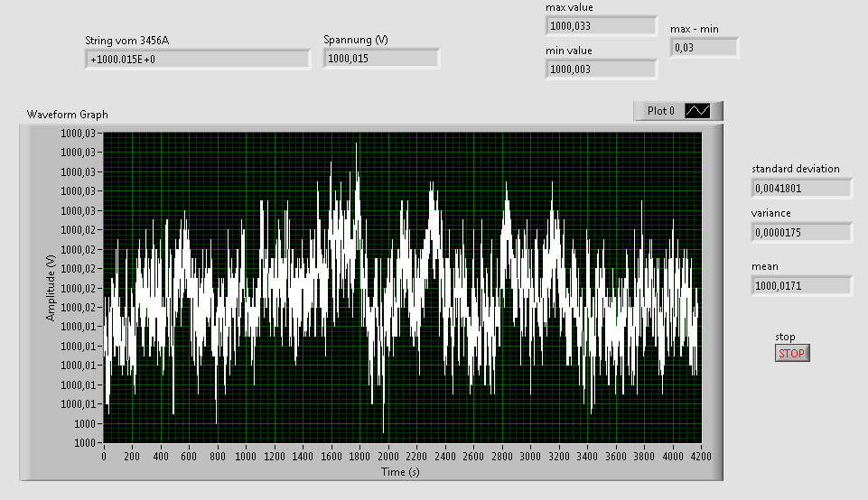Click the 0 start marker on time axis
This screenshot has height=500, width=868.
tap(104, 457)
